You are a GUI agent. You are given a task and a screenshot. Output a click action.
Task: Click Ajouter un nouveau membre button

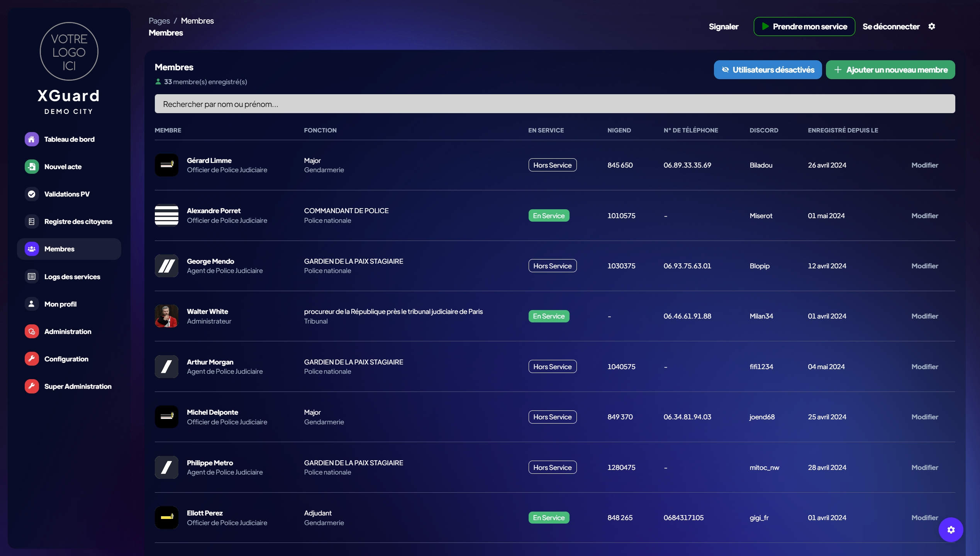(890, 70)
